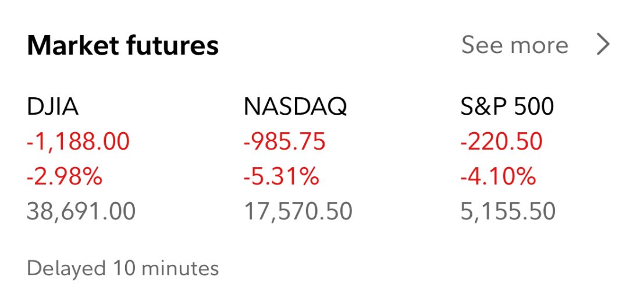Open the See more link
644x291 pixels.
515,45
